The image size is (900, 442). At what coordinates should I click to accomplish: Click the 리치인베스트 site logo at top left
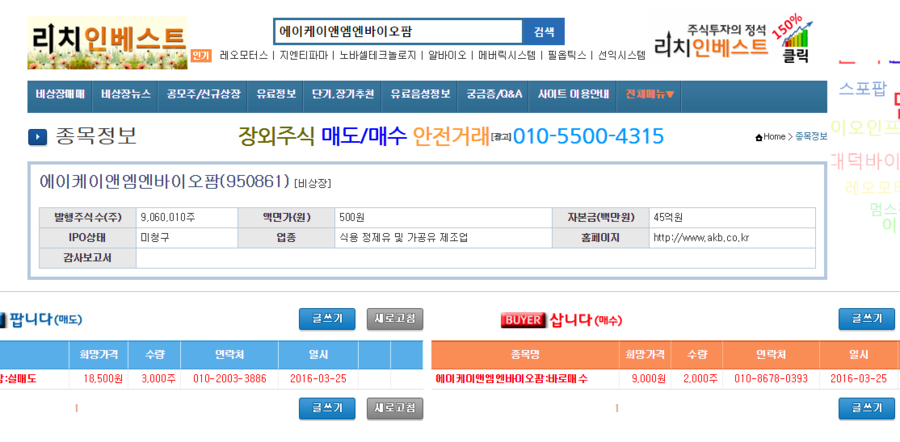107,42
